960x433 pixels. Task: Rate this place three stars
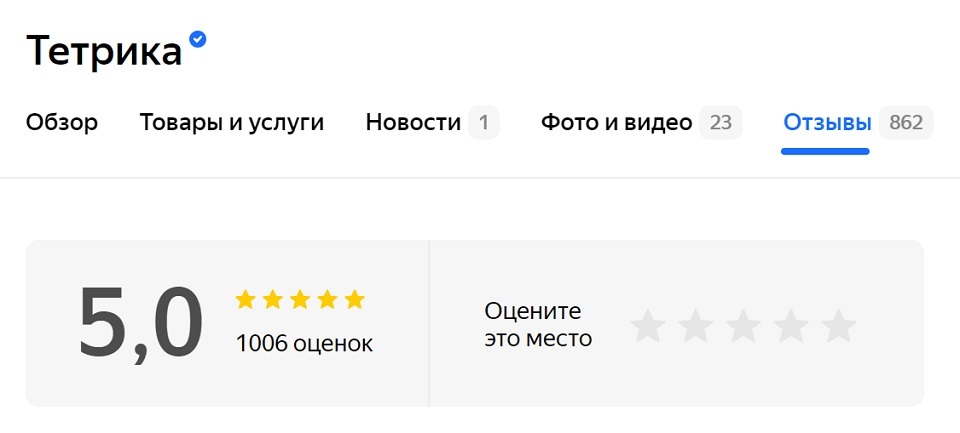click(743, 326)
